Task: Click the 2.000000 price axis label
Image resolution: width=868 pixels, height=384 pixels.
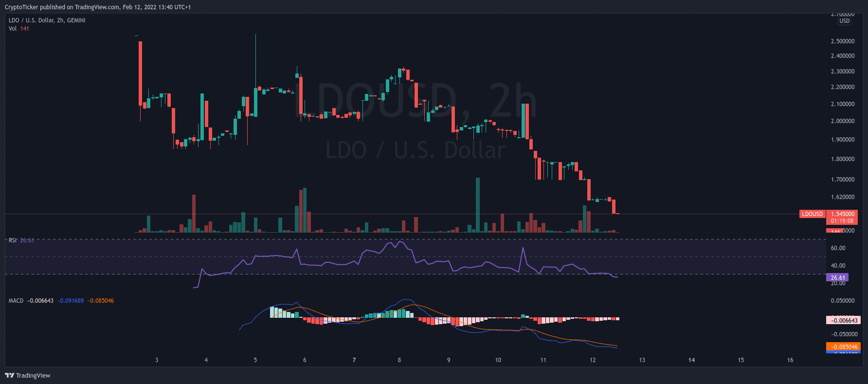Action: pos(842,121)
